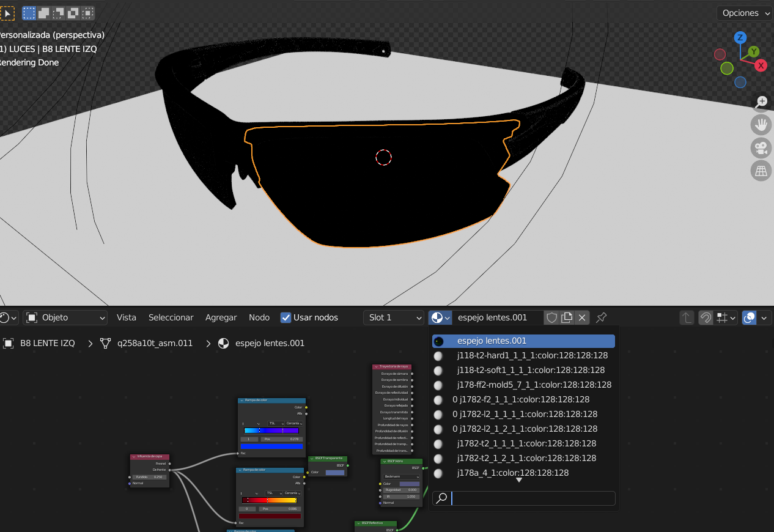Open the Objeto shader type dropdown
This screenshot has width=774, height=532.
(x=65, y=317)
